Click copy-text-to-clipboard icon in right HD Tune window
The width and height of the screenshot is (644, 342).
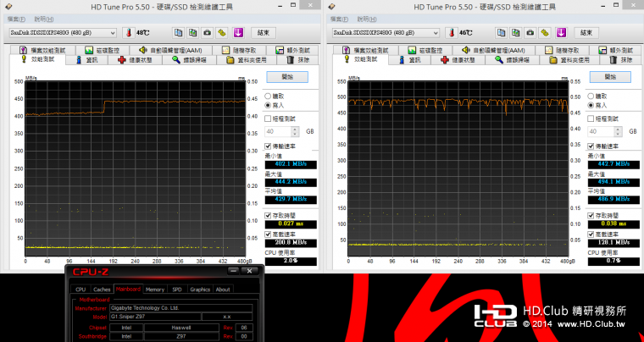(x=501, y=33)
